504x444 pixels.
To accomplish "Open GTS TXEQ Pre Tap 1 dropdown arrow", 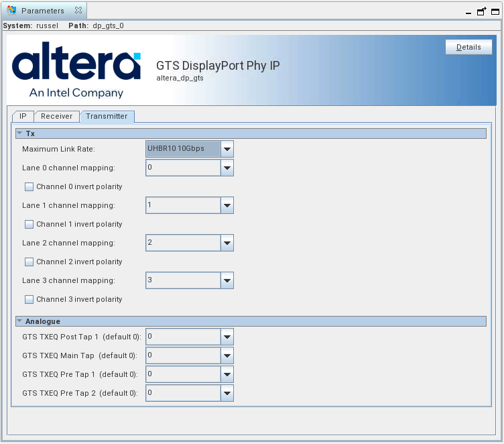I will pyautogui.click(x=227, y=374).
